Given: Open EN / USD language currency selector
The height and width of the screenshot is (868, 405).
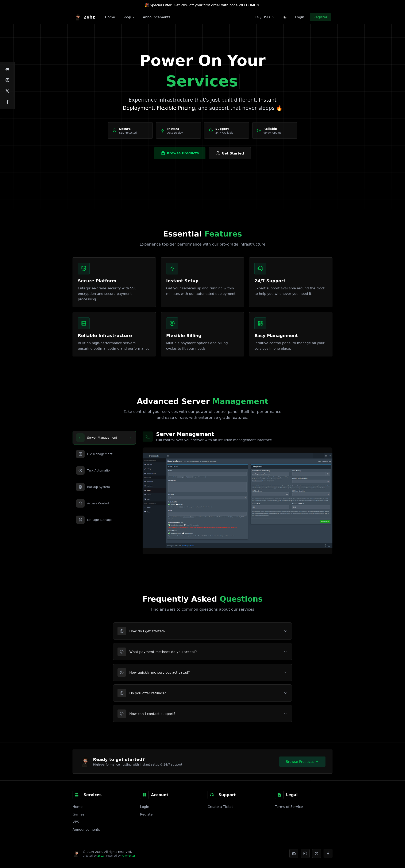Looking at the screenshot, I should pos(264,17).
